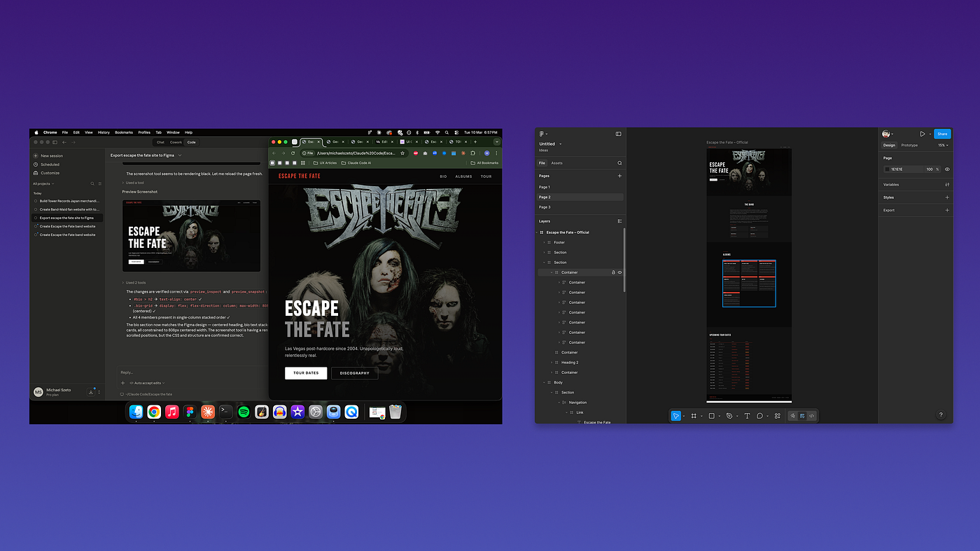The image size is (980, 551).
Task: Click the Figma Help question mark button
Action: point(941,415)
